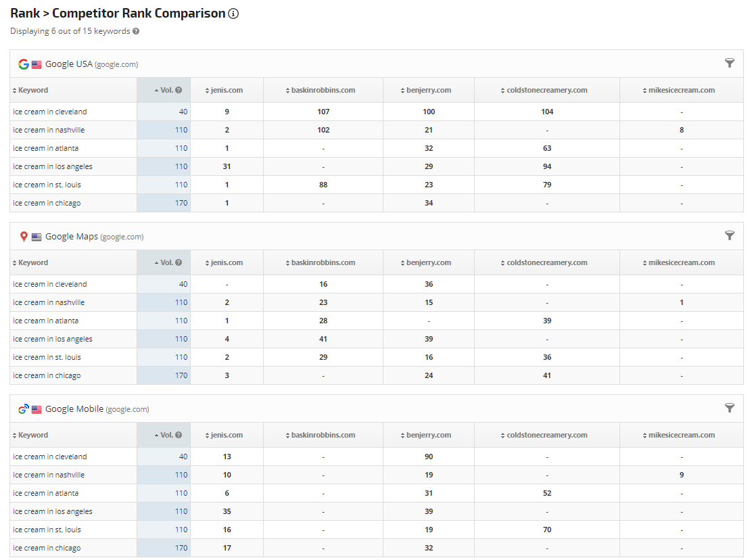Sort Google Mobile table by benjerry.com column
The height and width of the screenshot is (560, 750).
[428, 436]
